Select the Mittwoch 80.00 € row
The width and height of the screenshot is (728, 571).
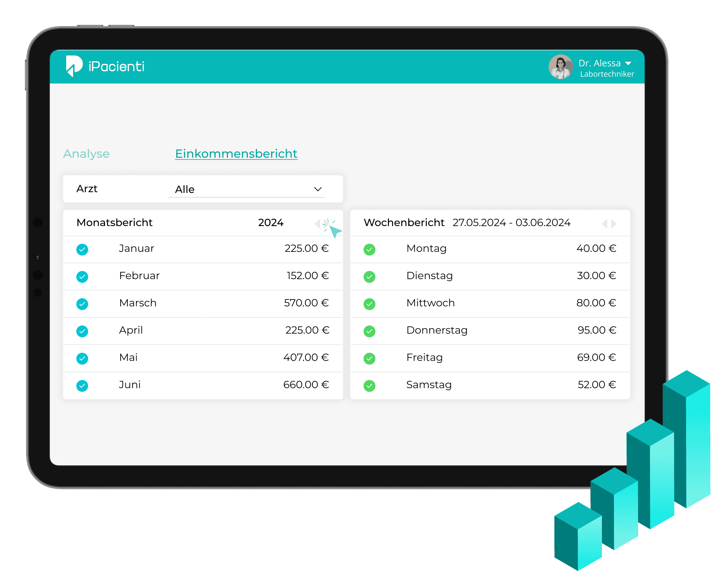490,304
